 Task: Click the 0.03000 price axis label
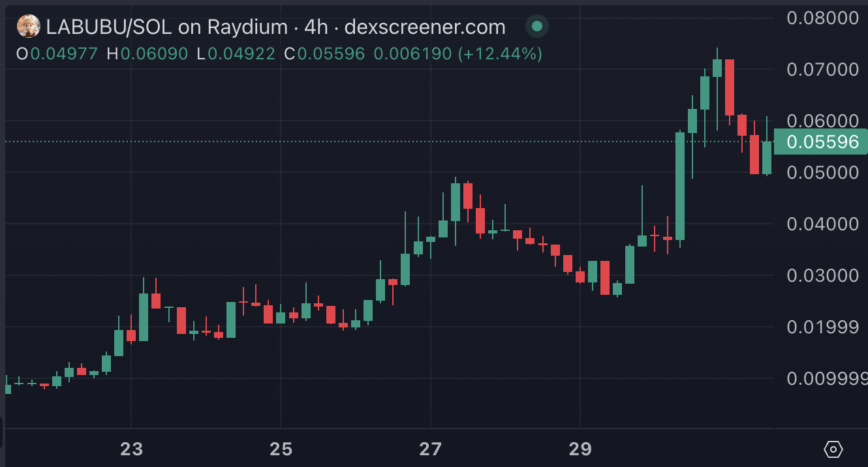tap(822, 275)
